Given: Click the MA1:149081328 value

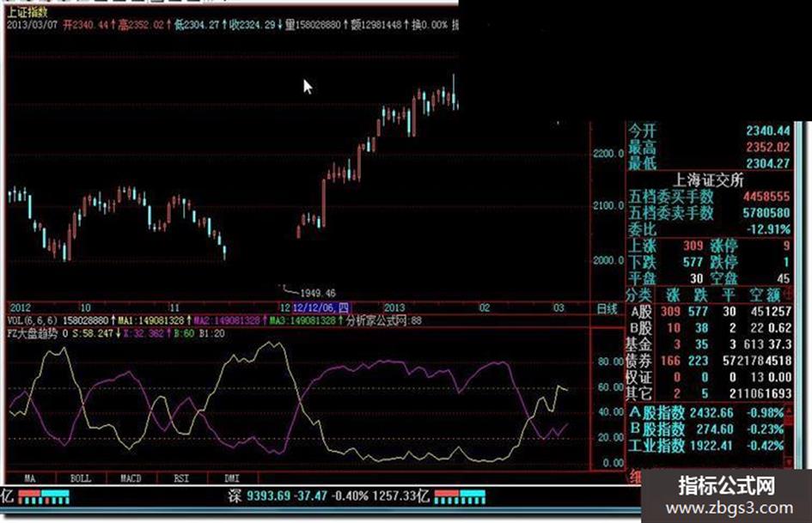Looking at the screenshot, I should pyautogui.click(x=150, y=321).
